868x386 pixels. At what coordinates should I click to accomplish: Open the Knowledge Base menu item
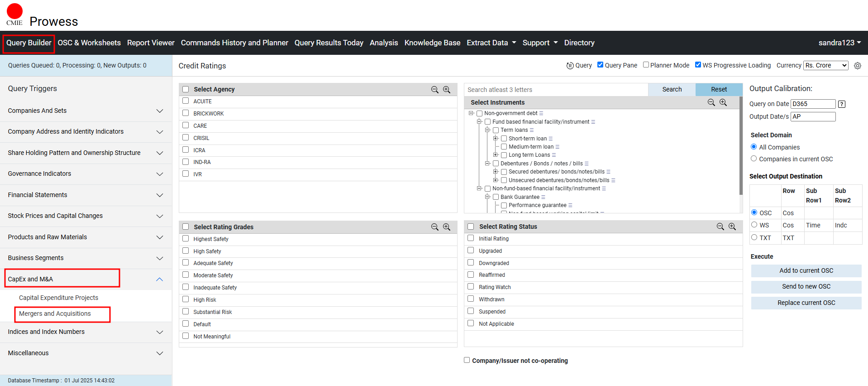tap(432, 43)
